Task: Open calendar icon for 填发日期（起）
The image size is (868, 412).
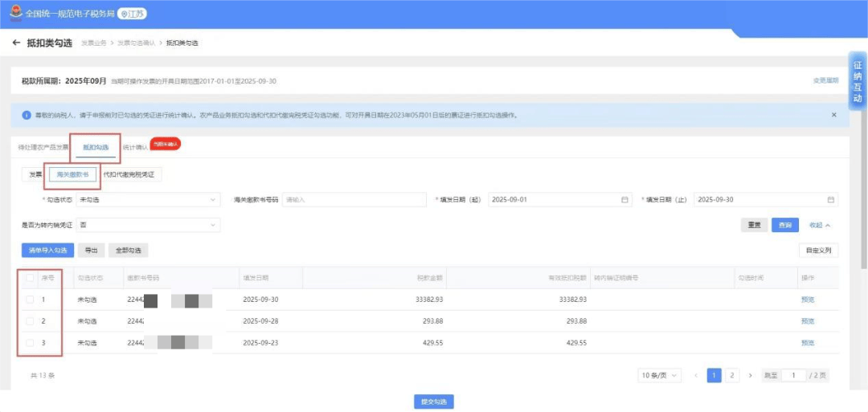Action: coord(624,199)
